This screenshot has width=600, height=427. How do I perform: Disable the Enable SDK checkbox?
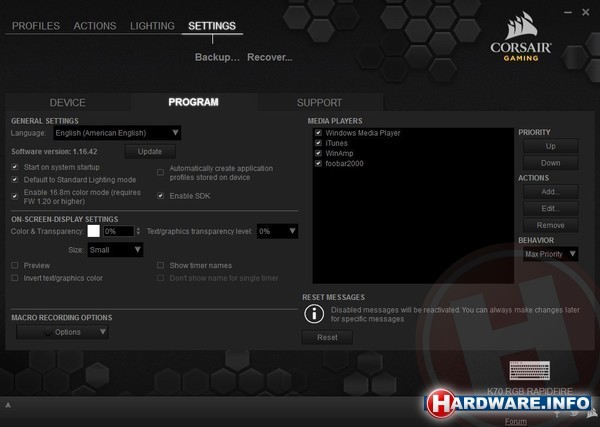[161, 195]
